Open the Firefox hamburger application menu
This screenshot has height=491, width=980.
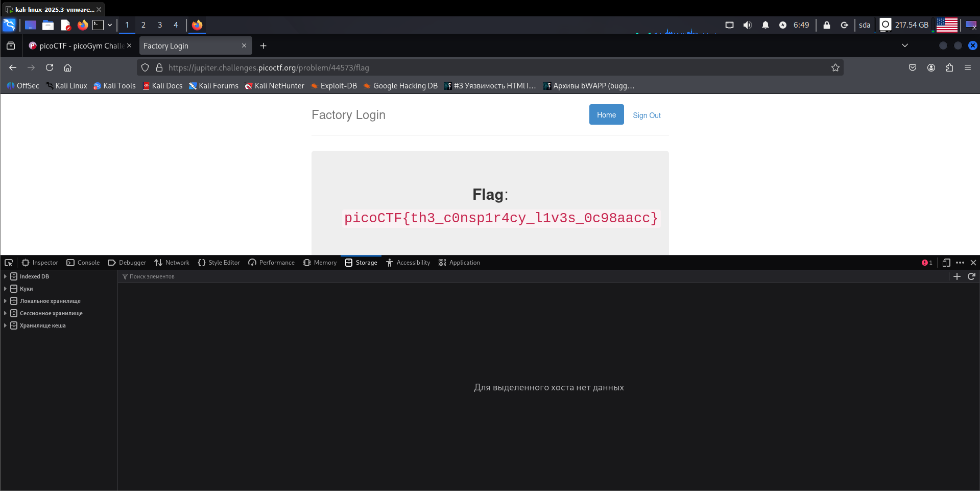tap(967, 67)
